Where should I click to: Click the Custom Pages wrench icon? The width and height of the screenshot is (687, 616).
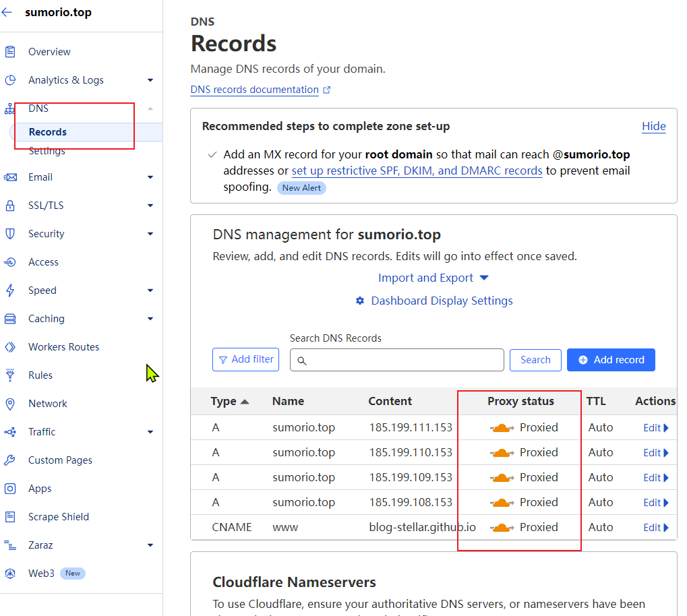(x=10, y=460)
